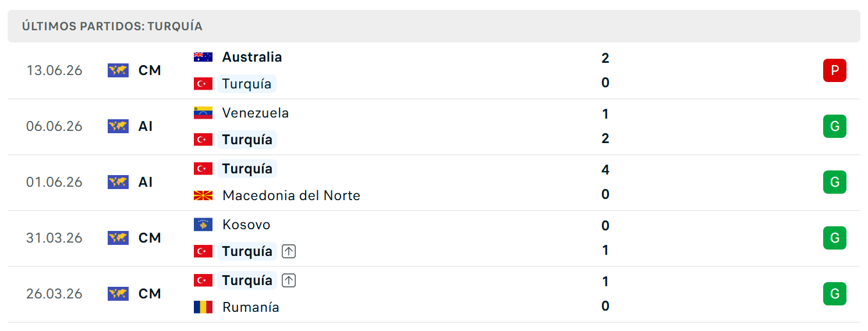Viewport: 868px width, 331px height.
Task: Open the Macedonia del Norte team link
Action: point(291,195)
